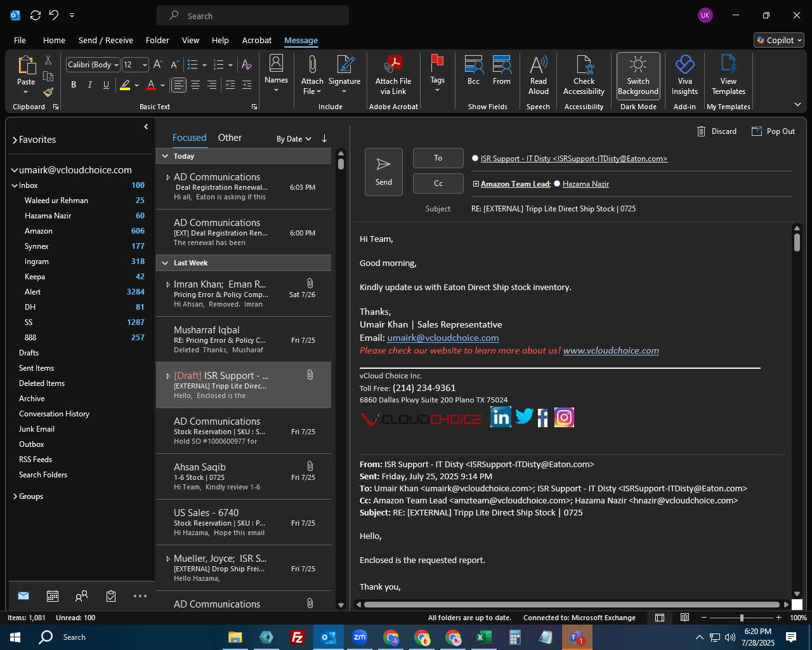Toggle Underline formatting

pos(106,84)
